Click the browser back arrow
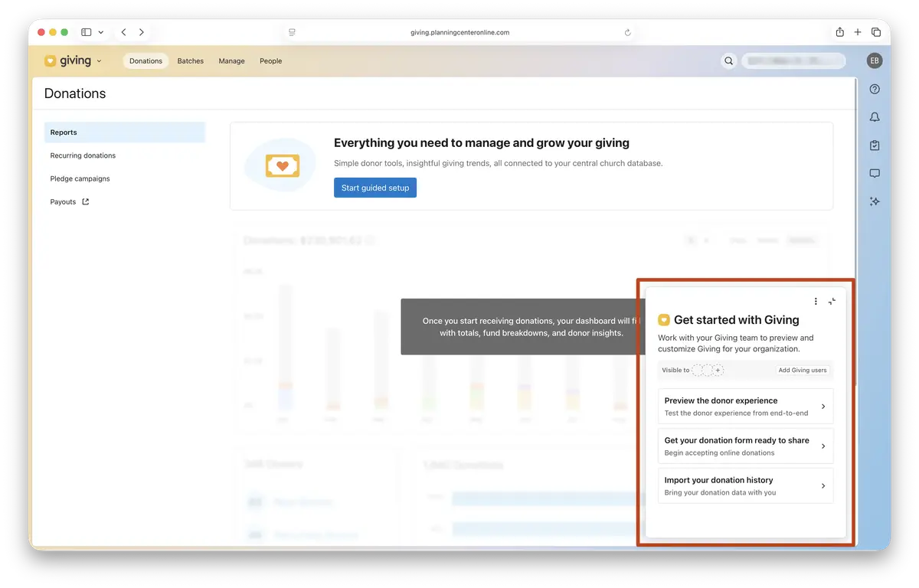 point(123,32)
